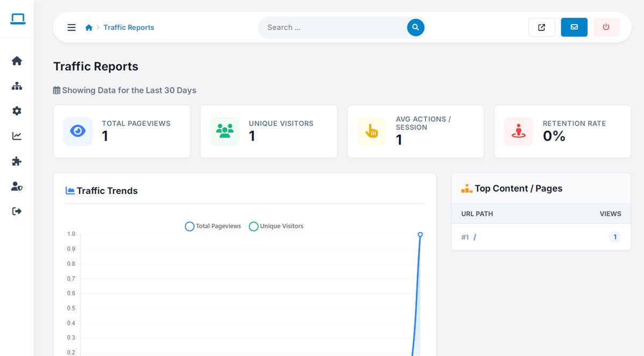
Task: Click the TOTAL PAGEVIEWS label
Action: pos(136,123)
